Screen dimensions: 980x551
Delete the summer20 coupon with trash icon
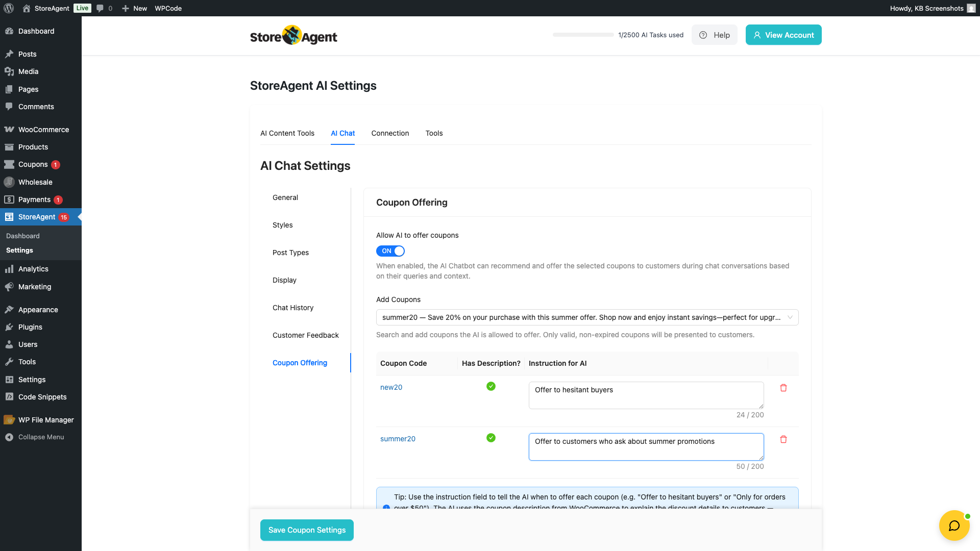783,439
